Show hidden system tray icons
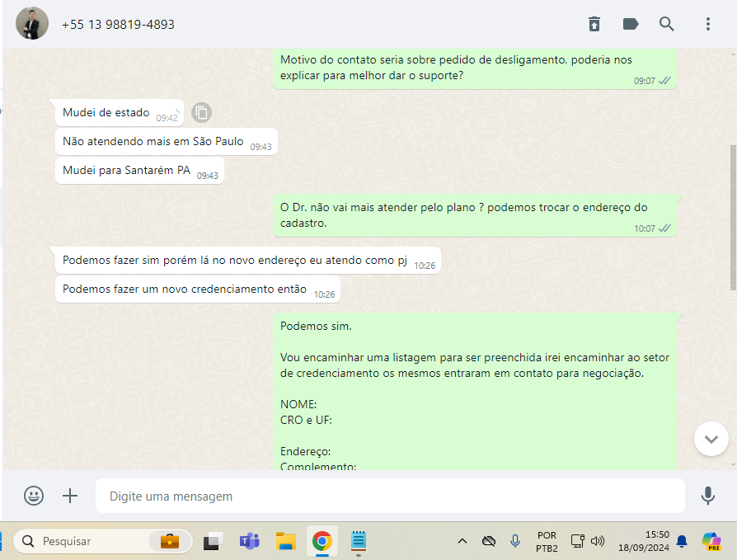The height and width of the screenshot is (560, 737). pos(462,541)
